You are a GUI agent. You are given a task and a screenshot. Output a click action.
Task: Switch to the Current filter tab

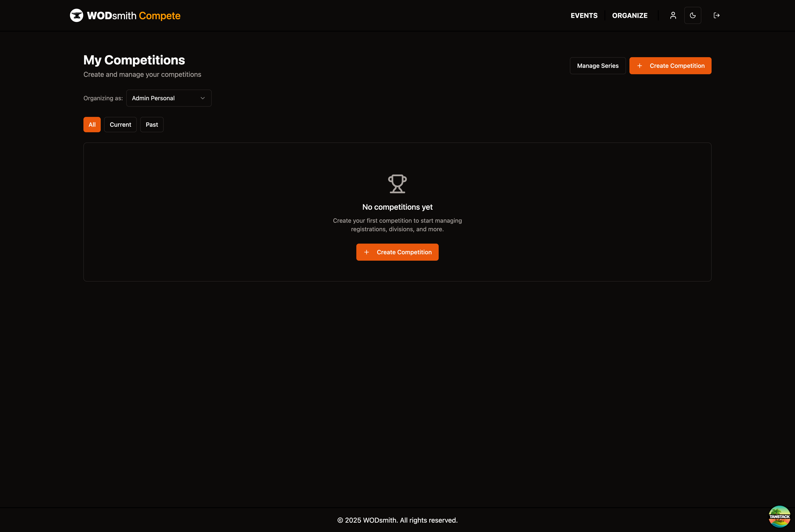coord(121,125)
